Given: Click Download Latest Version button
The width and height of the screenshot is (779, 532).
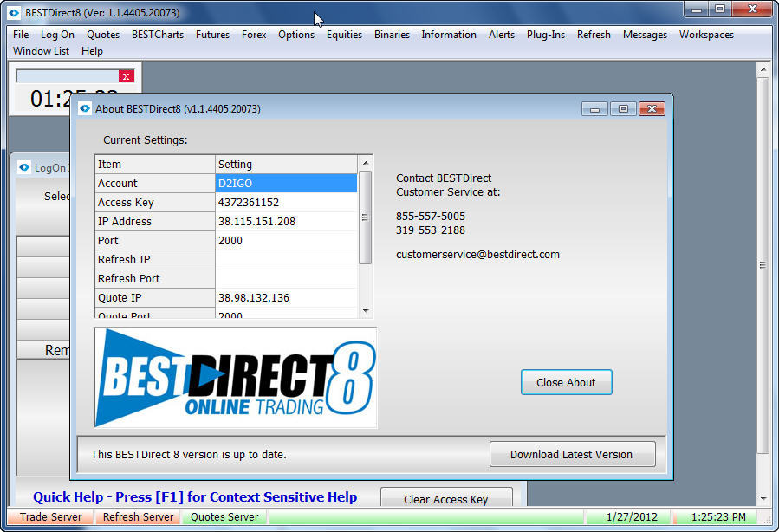Looking at the screenshot, I should [x=572, y=455].
